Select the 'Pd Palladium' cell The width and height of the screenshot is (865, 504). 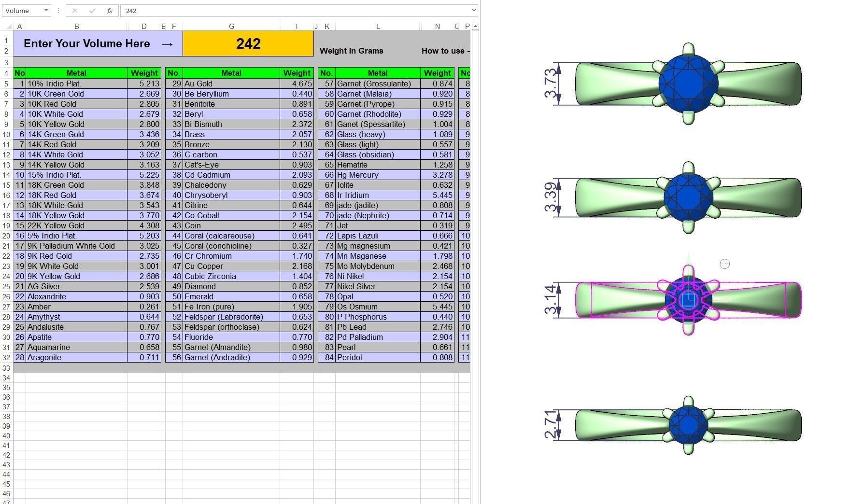tap(378, 337)
